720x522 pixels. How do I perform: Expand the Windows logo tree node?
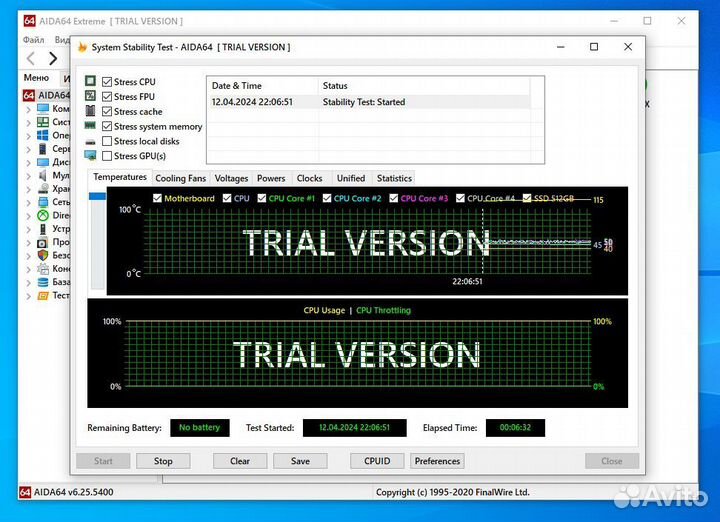click(x=28, y=136)
